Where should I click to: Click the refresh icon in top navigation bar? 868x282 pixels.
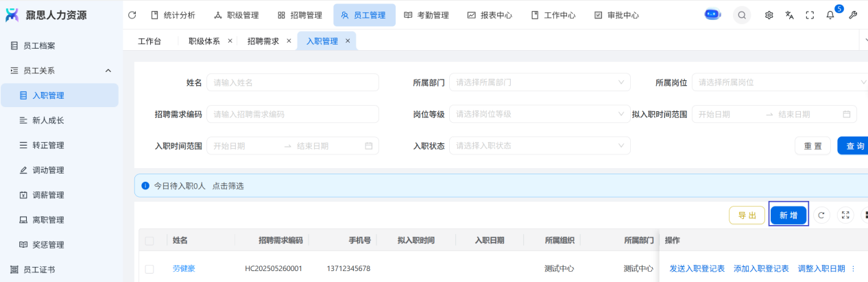click(132, 15)
